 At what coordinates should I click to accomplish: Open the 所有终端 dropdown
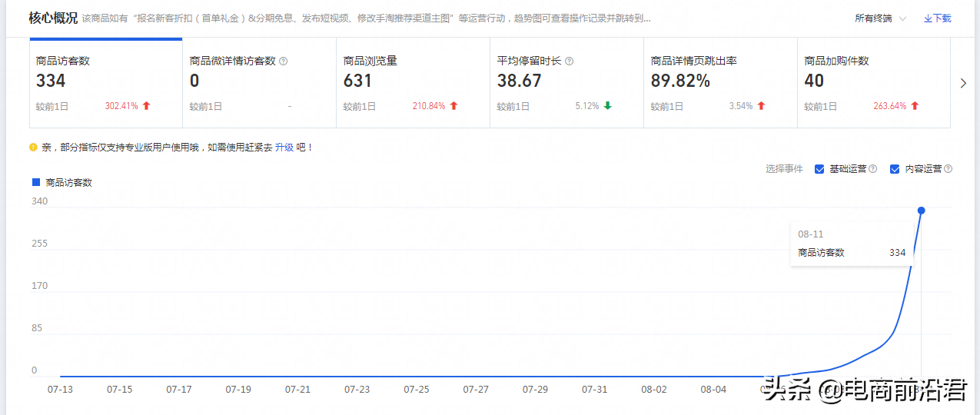coord(881,18)
